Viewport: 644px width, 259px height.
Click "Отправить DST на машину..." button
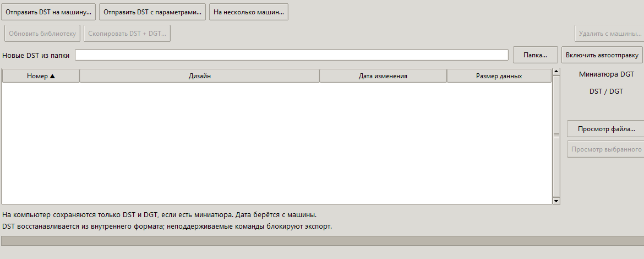[x=48, y=12]
